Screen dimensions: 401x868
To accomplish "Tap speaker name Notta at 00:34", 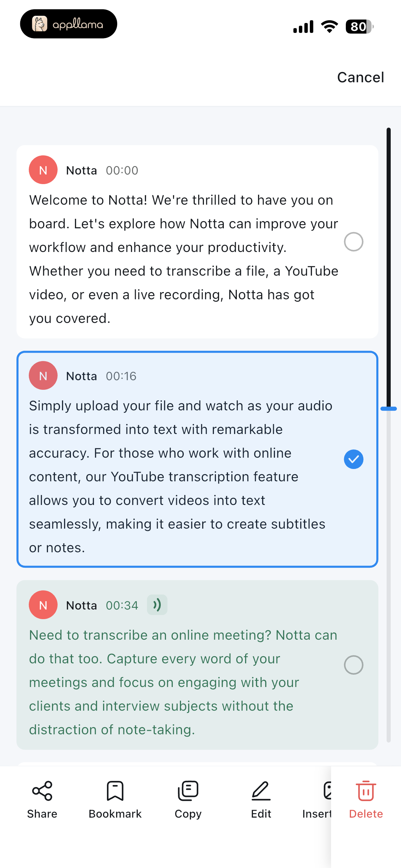I will 82,605.
